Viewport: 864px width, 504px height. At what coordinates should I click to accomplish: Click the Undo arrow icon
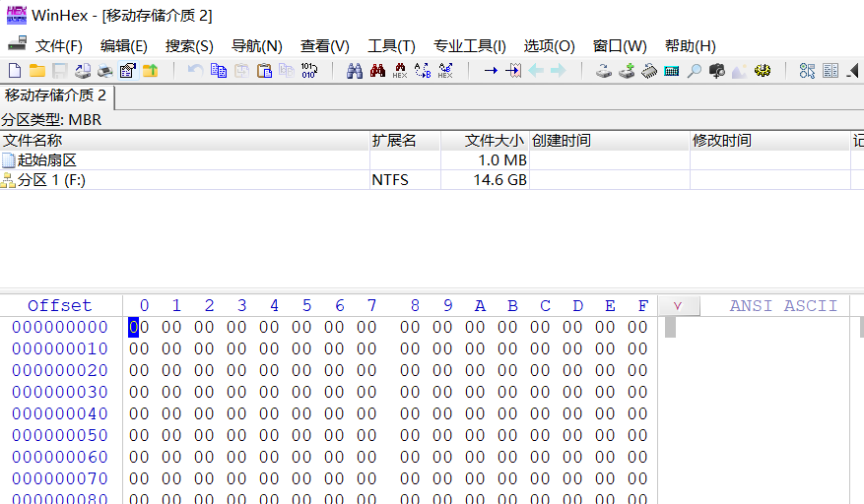[x=196, y=71]
